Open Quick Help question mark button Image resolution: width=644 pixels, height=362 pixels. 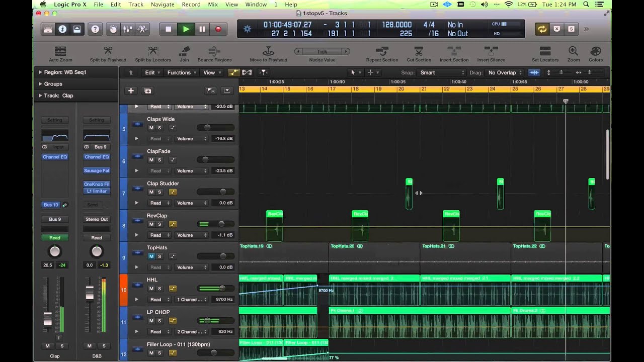click(x=95, y=29)
